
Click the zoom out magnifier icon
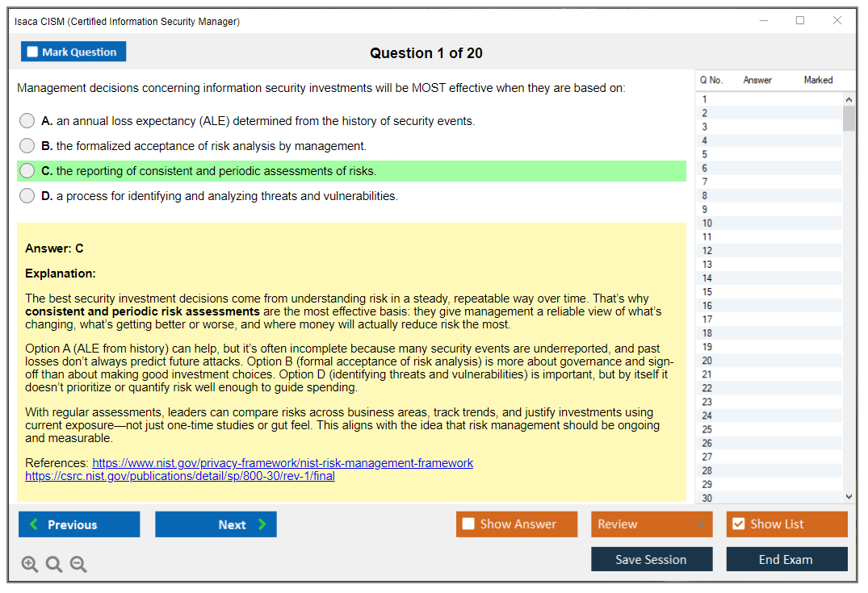78,564
